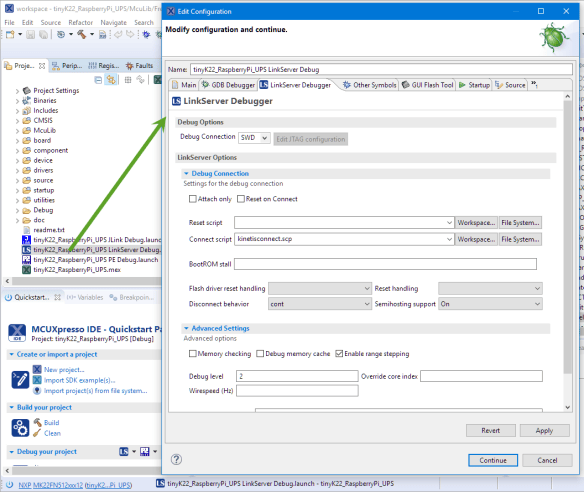Open the Connect script combo box
Screen dimensions: 584x492
pos(344,239)
